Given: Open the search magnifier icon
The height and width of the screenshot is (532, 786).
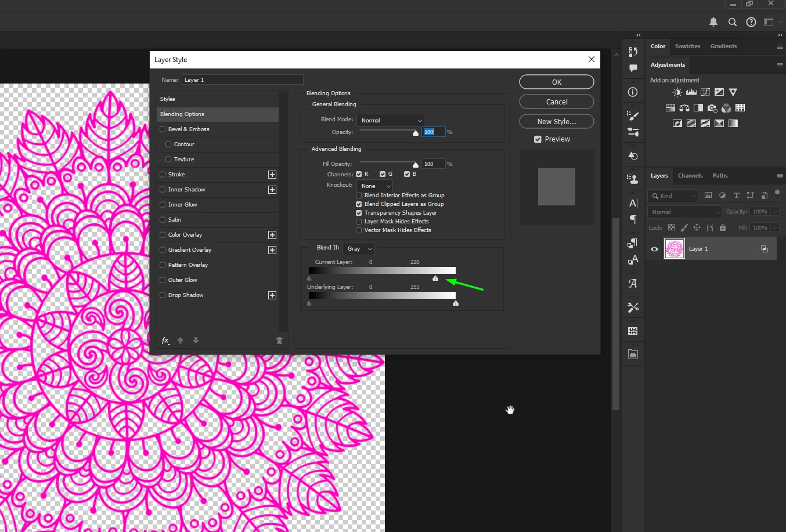Looking at the screenshot, I should coord(733,22).
